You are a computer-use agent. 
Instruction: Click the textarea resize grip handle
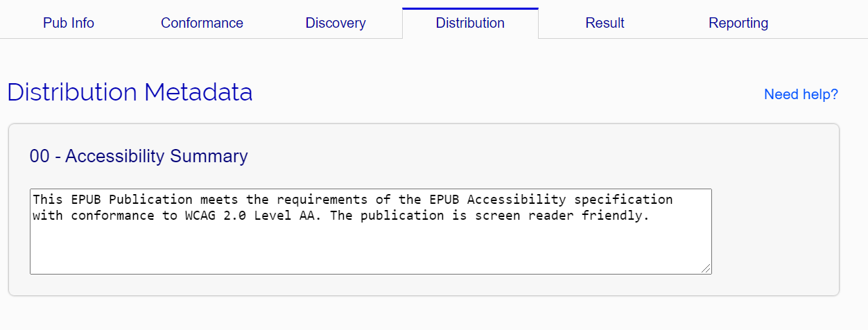(x=706, y=268)
